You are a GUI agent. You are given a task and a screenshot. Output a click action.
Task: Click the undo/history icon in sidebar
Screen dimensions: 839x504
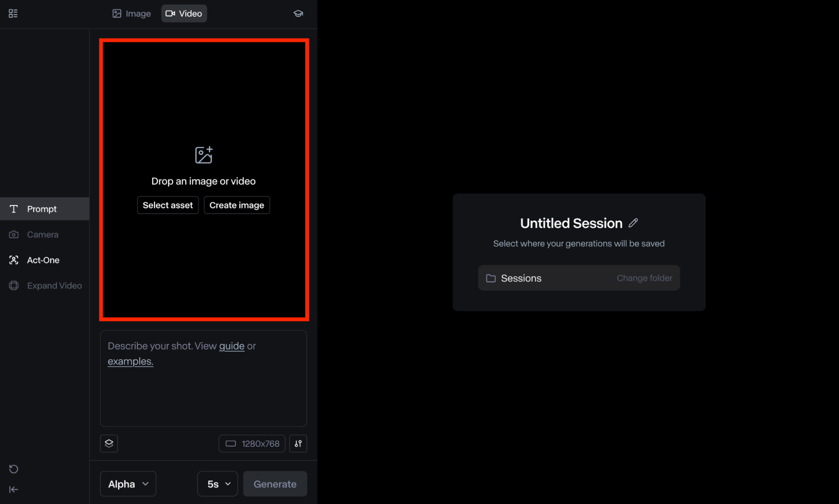pos(13,469)
